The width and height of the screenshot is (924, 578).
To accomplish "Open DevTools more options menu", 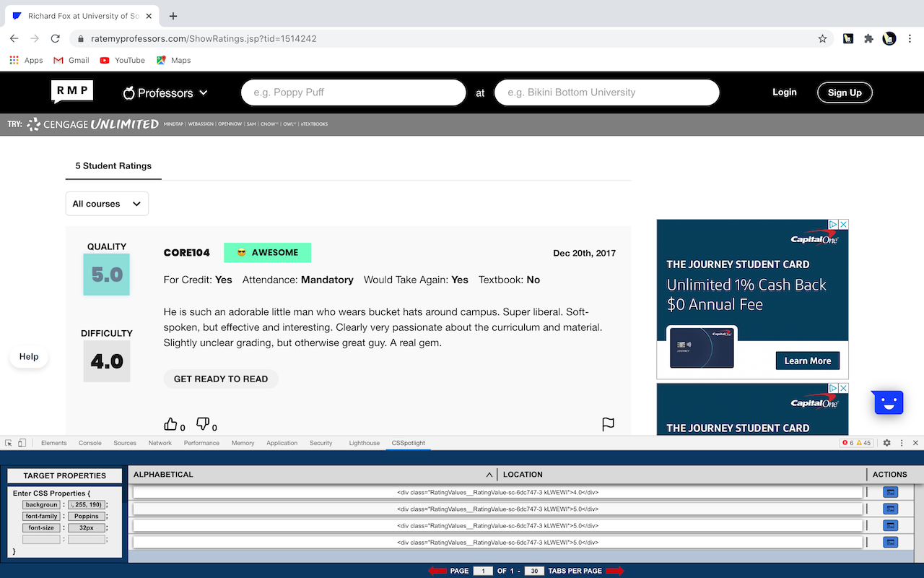I will (902, 443).
